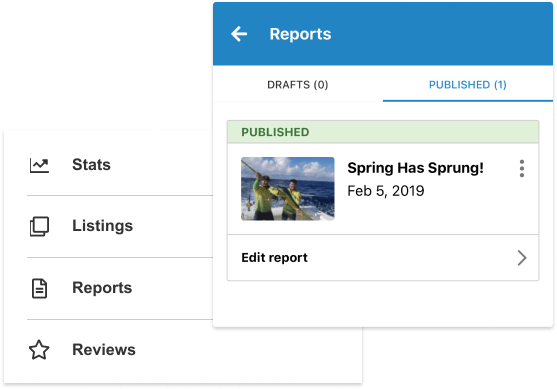Go back using the Reports header arrow
The width and height of the screenshot is (557, 389).
[239, 34]
